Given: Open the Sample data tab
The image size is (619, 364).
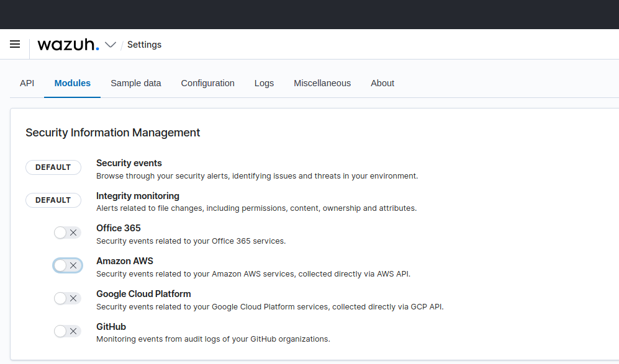Looking at the screenshot, I should [136, 83].
